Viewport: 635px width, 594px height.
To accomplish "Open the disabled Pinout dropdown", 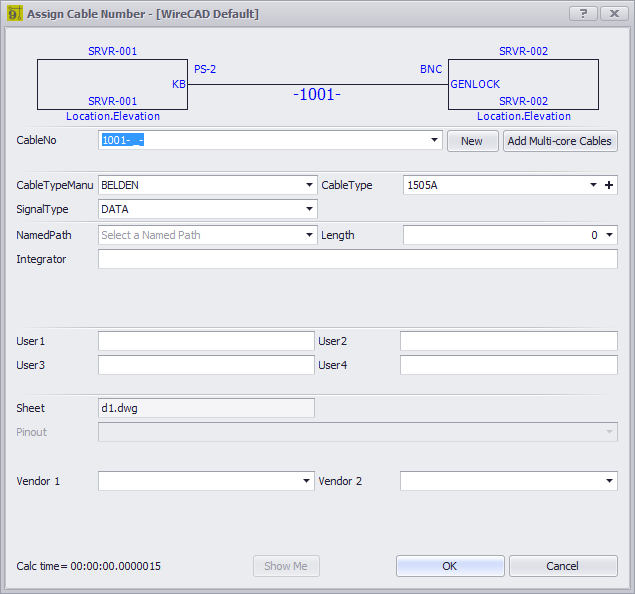I will 609,432.
